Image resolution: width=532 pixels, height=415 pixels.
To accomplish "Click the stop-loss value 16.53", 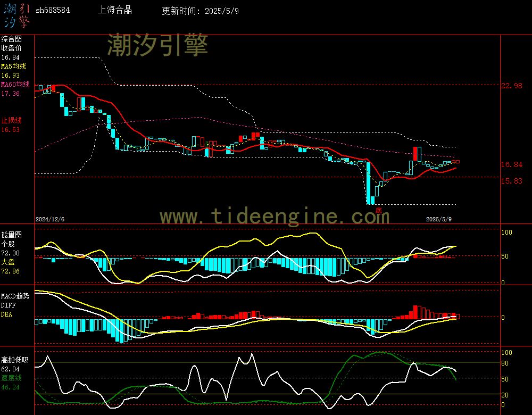I will (x=11, y=130).
